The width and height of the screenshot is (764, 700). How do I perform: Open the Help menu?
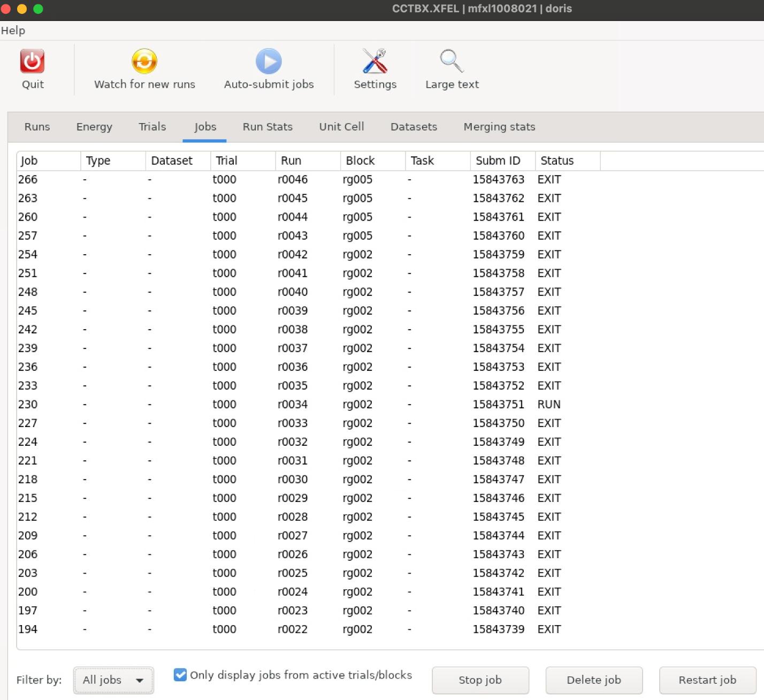13,31
